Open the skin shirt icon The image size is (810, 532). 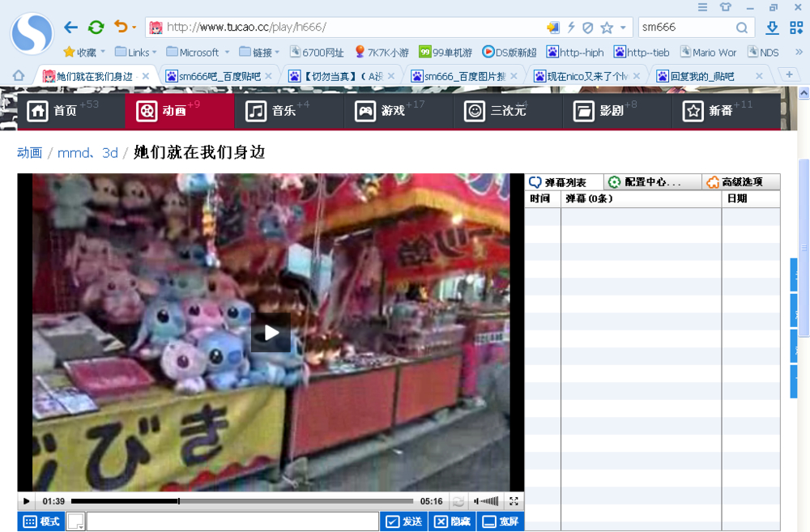[x=726, y=7]
